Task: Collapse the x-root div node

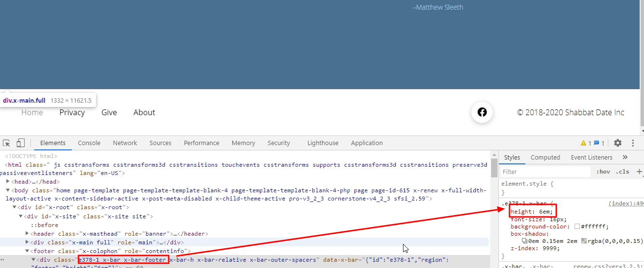Action: (14, 207)
